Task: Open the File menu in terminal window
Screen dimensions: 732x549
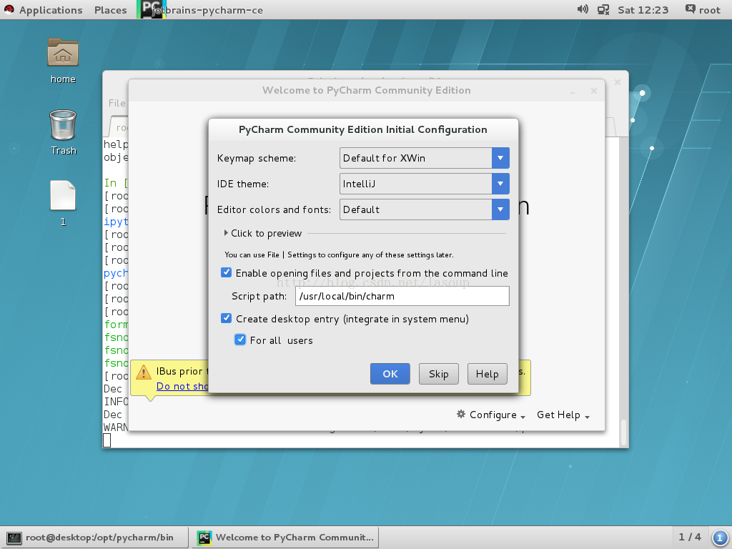Action: point(116,103)
